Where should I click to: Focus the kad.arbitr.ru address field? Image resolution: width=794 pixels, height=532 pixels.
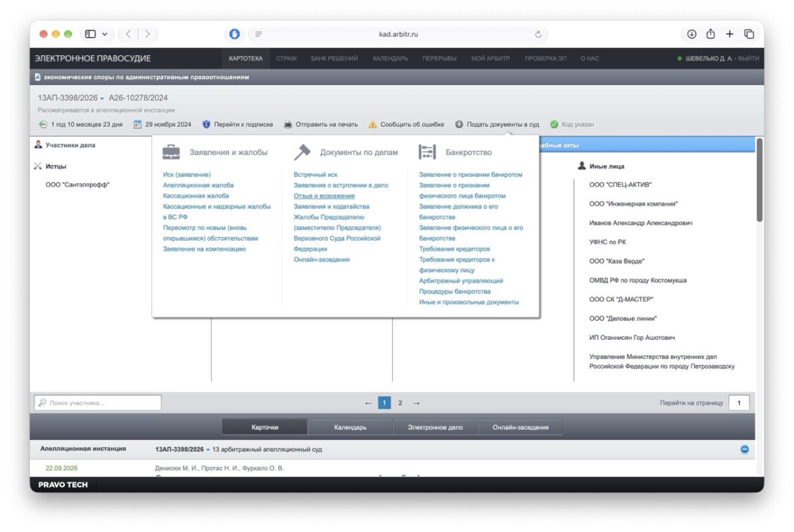coord(398,34)
